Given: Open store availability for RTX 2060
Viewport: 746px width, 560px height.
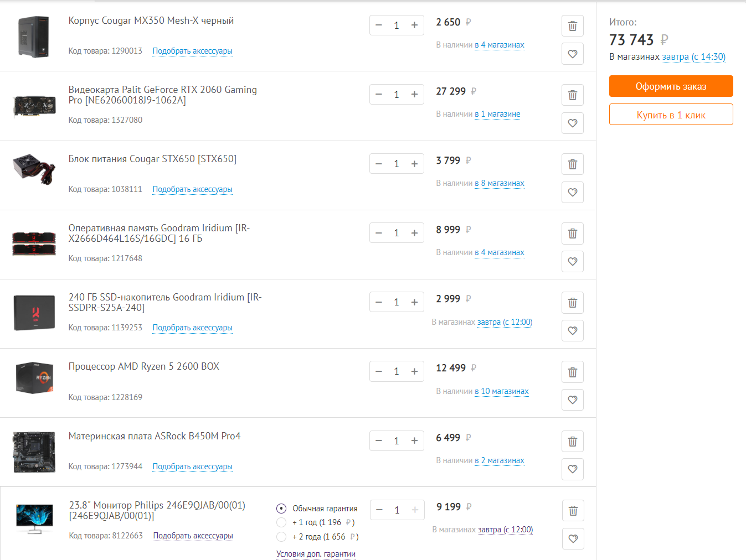Looking at the screenshot, I should 497,114.
